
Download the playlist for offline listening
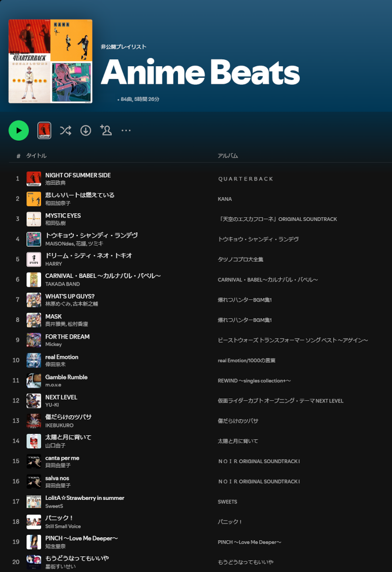(x=86, y=130)
